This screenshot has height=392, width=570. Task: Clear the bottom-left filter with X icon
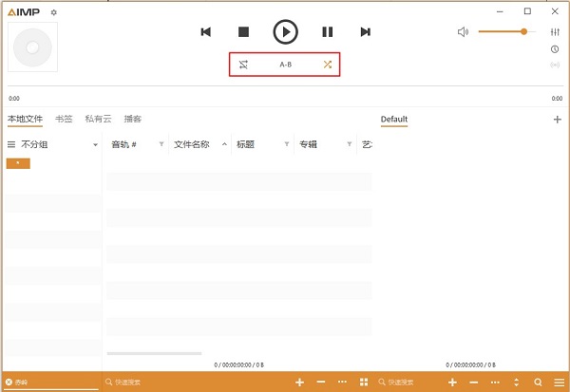coord(9,383)
